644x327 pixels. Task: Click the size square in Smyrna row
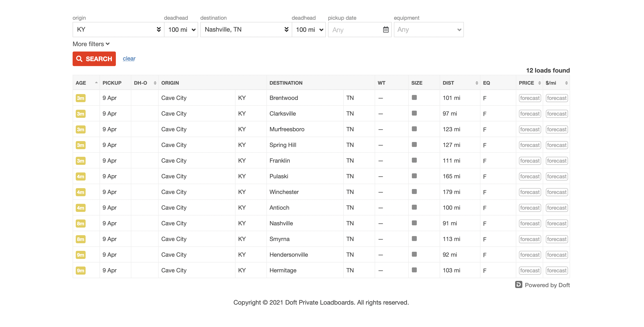(x=414, y=239)
